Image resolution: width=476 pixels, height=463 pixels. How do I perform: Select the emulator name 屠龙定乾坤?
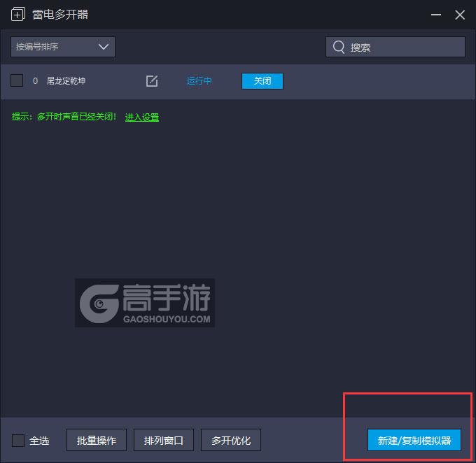click(66, 80)
